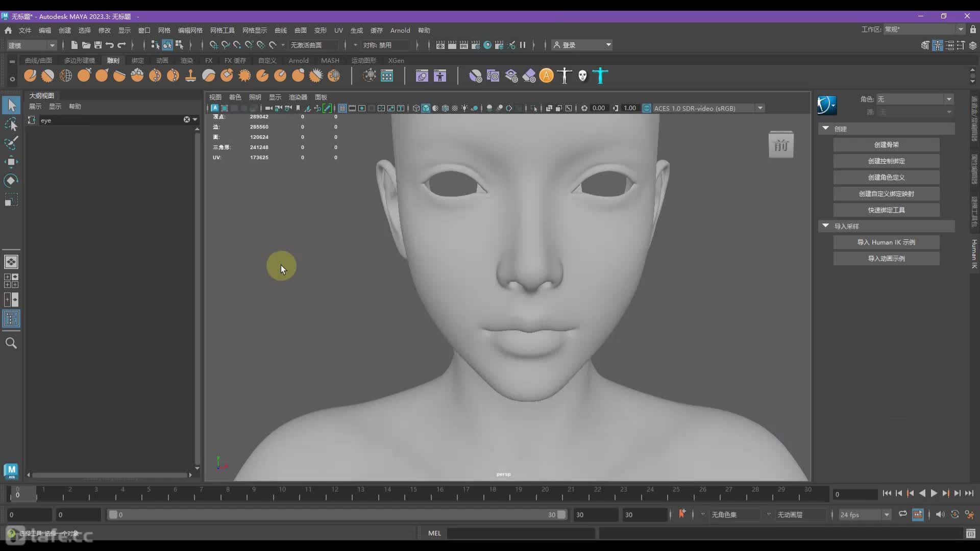980x551 pixels.
Task: Toggle the color management ON button in viewport toolbar
Action: (x=647, y=108)
